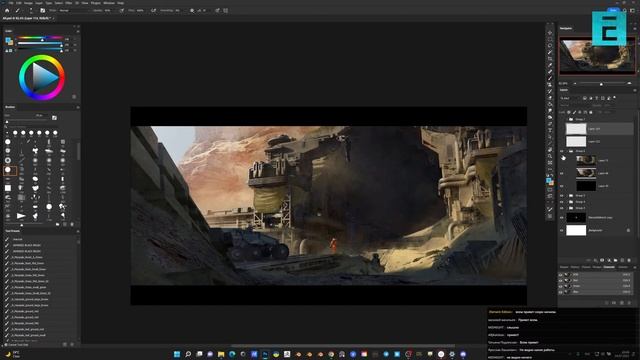Delete layer with Layers panel trash icon
This screenshot has height=360, width=640.
click(629, 260)
